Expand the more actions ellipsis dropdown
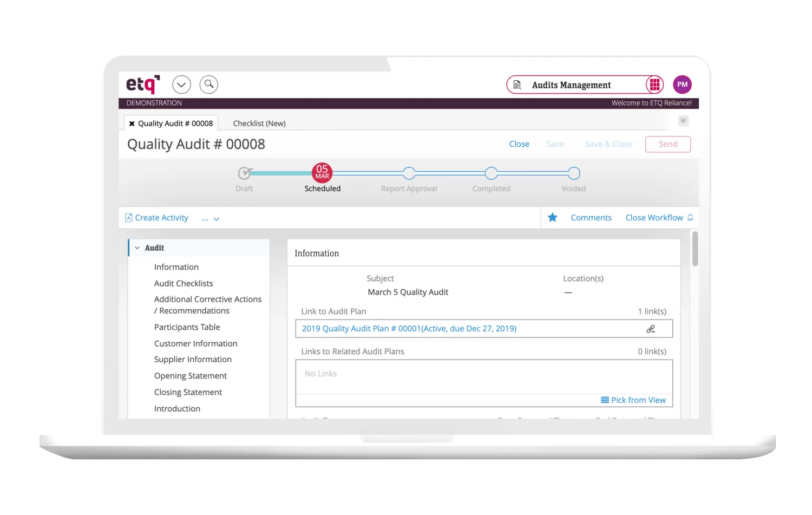 point(211,219)
